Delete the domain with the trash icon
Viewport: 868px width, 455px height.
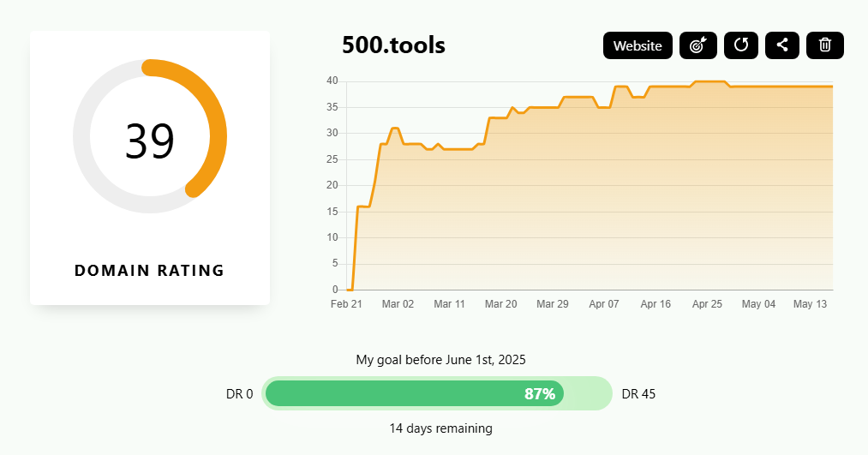click(824, 45)
